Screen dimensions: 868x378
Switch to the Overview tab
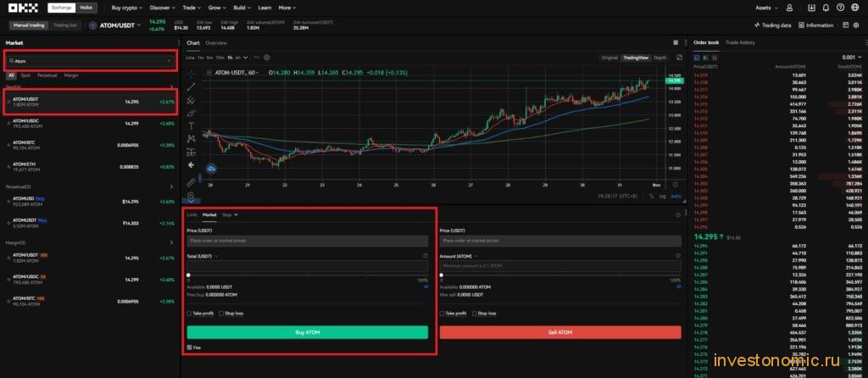coord(216,42)
